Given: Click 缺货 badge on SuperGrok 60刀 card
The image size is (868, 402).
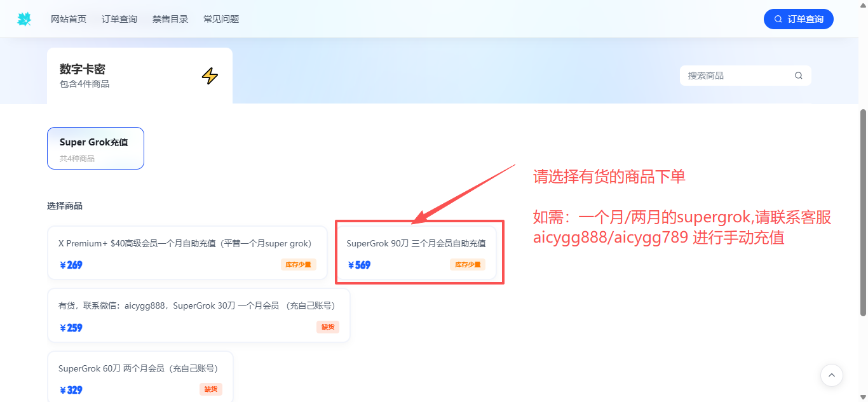Looking at the screenshot, I should pyautogui.click(x=211, y=389).
